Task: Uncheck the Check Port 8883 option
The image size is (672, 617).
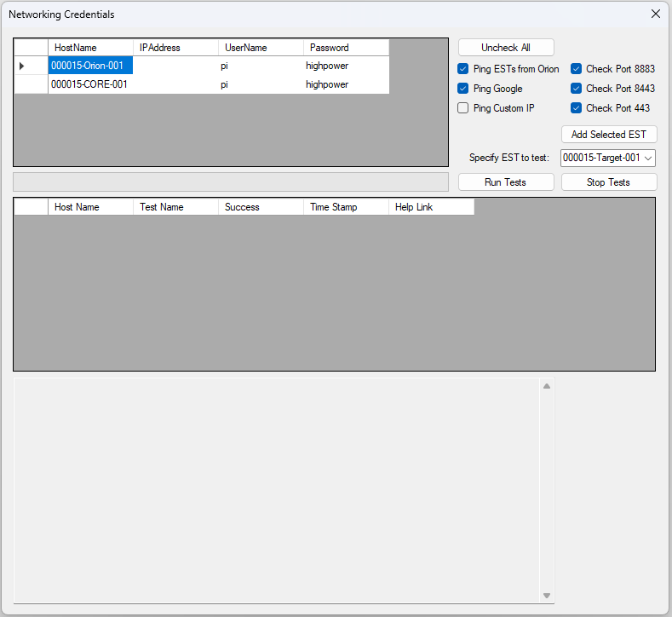Action: (577, 69)
